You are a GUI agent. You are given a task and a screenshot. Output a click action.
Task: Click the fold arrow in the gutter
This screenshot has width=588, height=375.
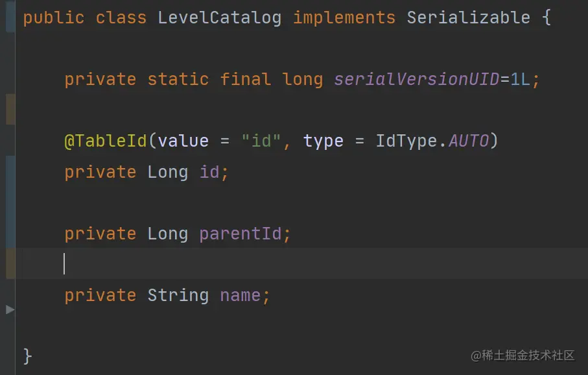10,309
